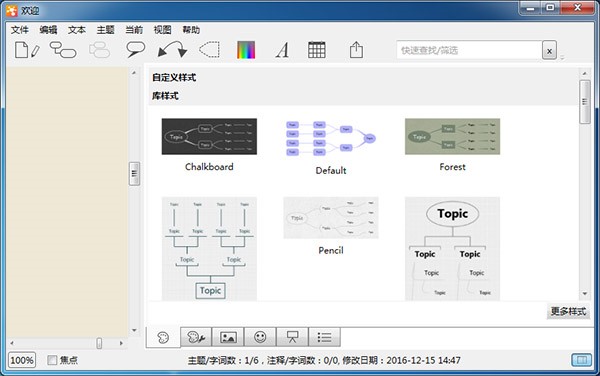Switch to the image picture tab
Screen dimensions: 600x376
click(228, 337)
